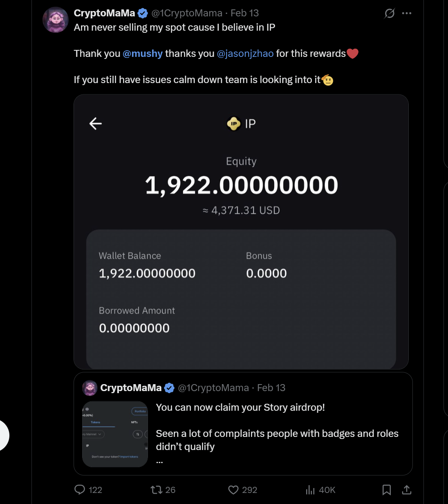Open the quoted Story airdrop tweet text
The image size is (448, 504).
[240, 407]
